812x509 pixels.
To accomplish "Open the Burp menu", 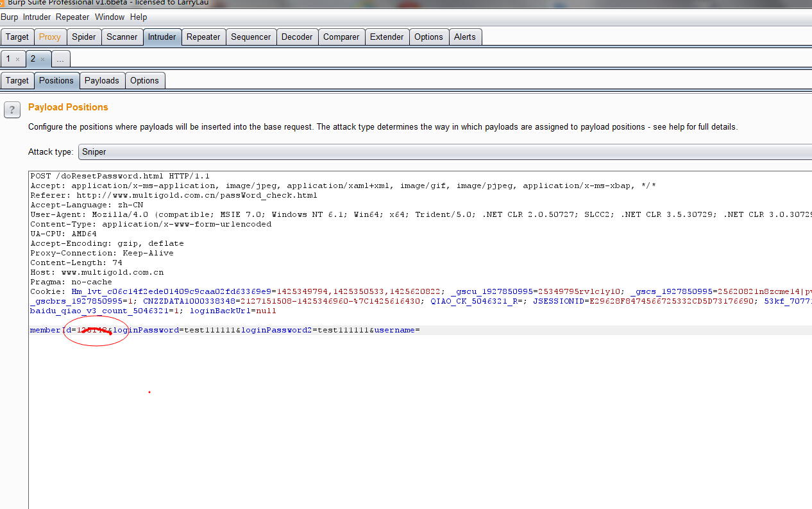I will 9,17.
